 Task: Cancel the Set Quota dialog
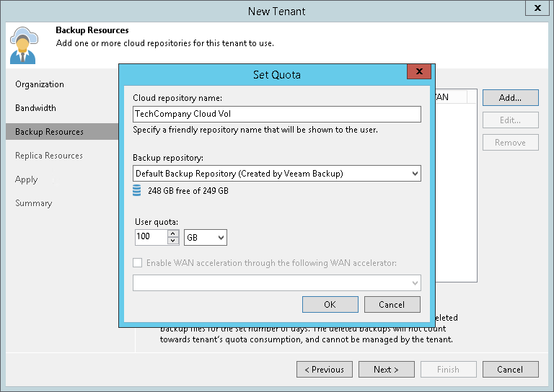point(392,305)
